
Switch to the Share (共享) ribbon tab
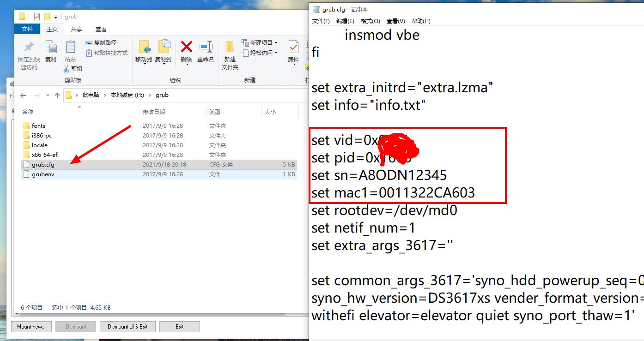pyautogui.click(x=77, y=29)
